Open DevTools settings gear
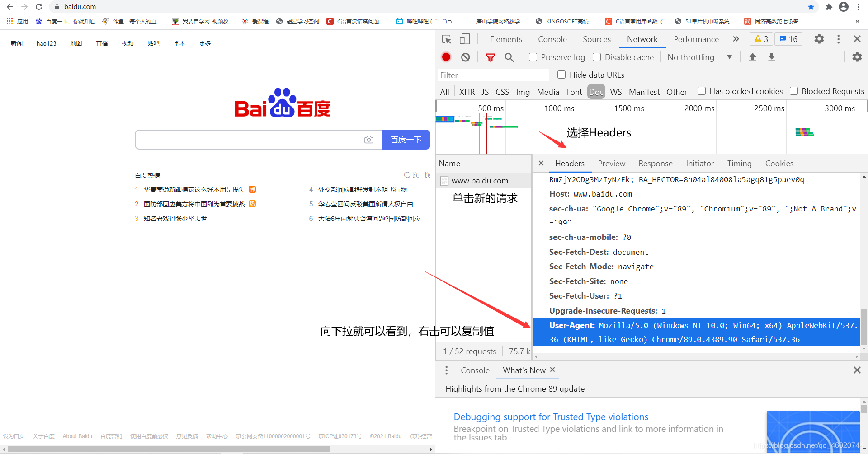Screen dimensions: 868x454 [819, 39]
